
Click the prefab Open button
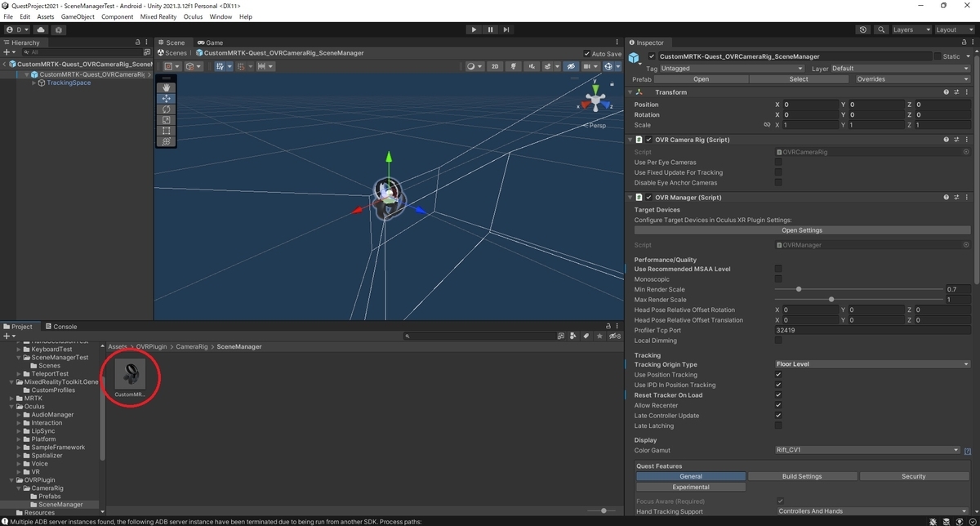[702, 79]
